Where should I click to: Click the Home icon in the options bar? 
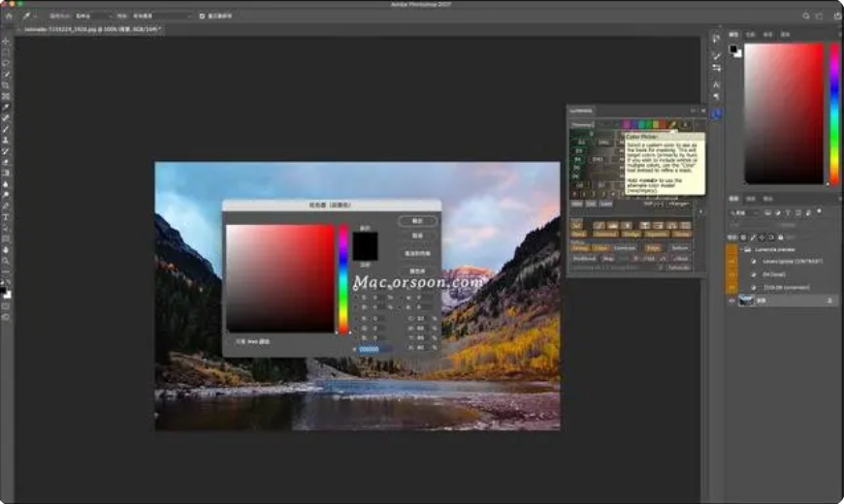click(x=9, y=16)
